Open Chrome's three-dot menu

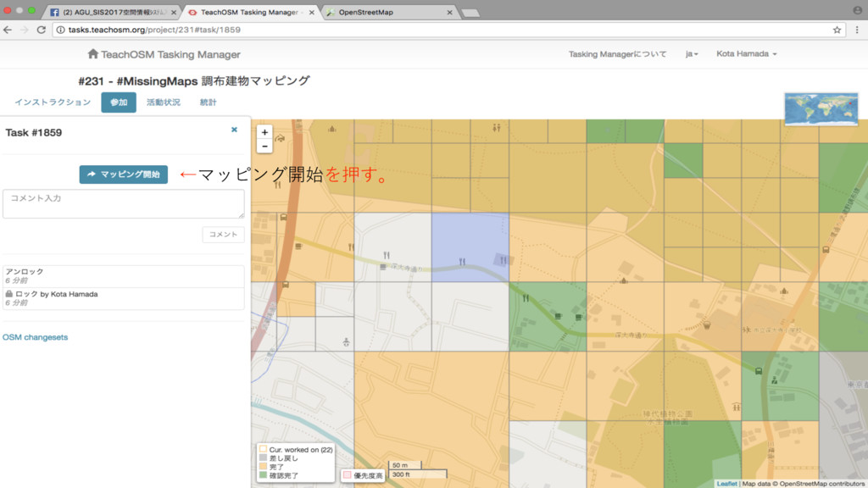855,29
